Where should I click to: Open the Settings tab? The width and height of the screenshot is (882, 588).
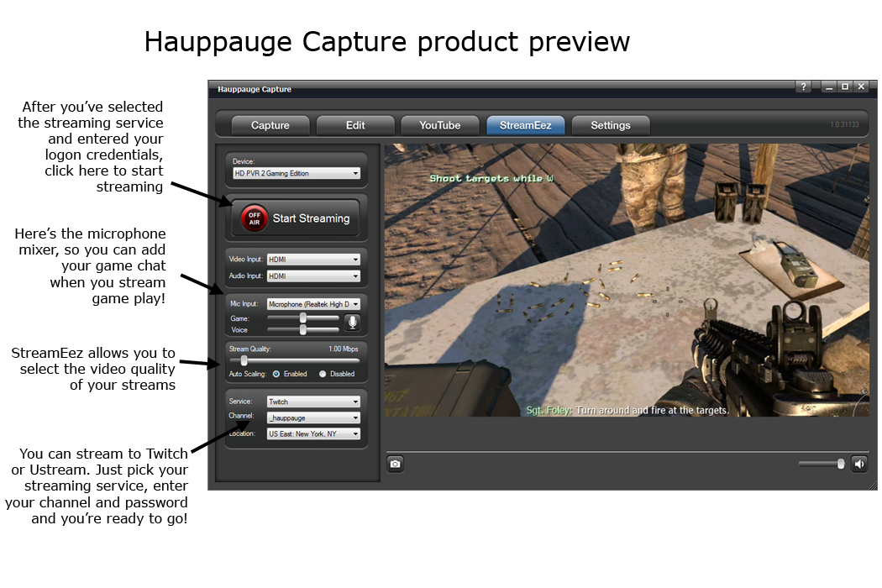pyautogui.click(x=611, y=125)
